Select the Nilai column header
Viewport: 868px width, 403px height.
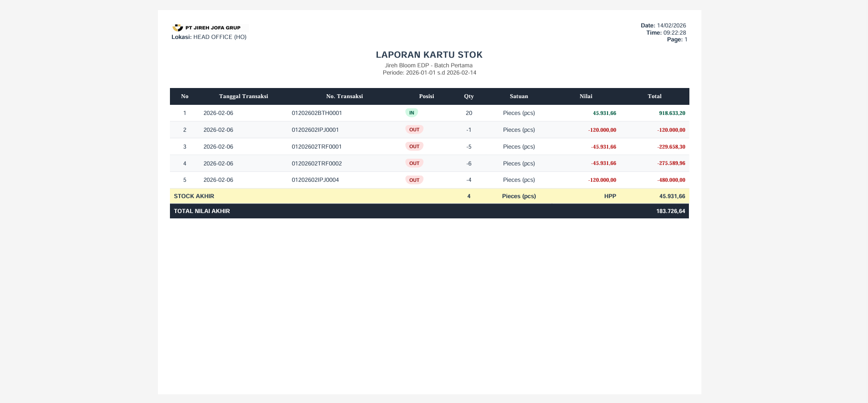tap(585, 96)
